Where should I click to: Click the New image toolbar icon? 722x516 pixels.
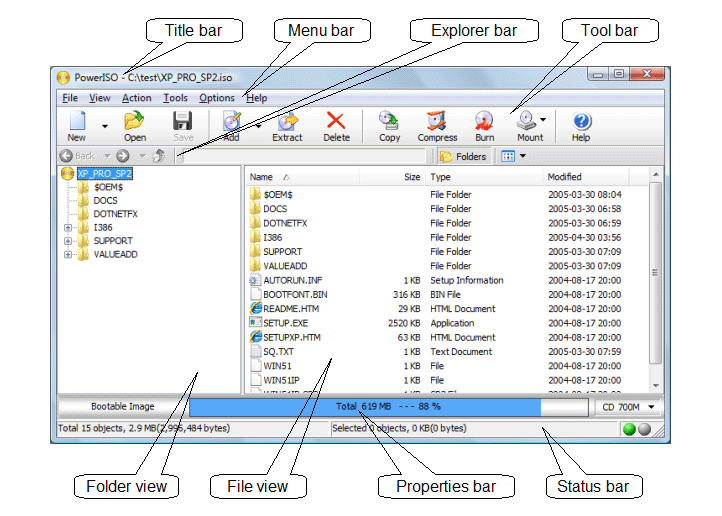pos(77,124)
